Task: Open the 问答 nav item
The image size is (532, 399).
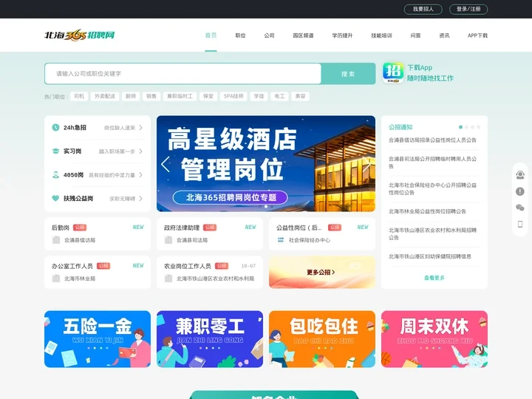Action: 415,35
